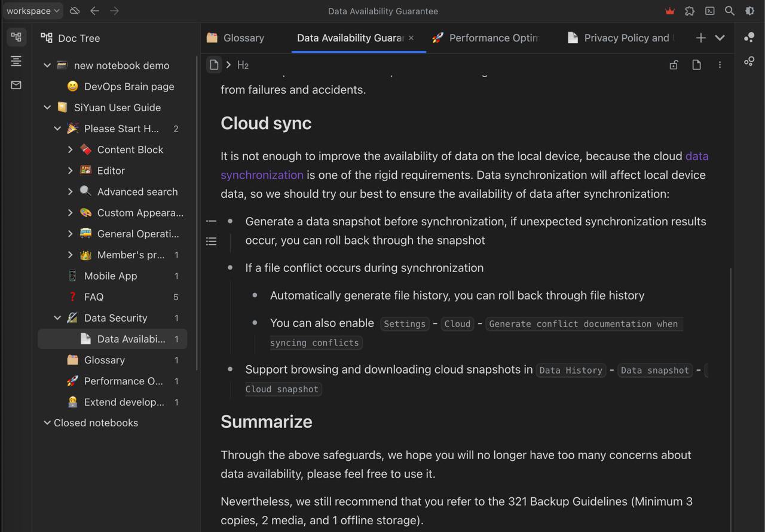Click the Cloud sync heading
Viewport: 765px width, 532px height.
pyautogui.click(x=266, y=123)
